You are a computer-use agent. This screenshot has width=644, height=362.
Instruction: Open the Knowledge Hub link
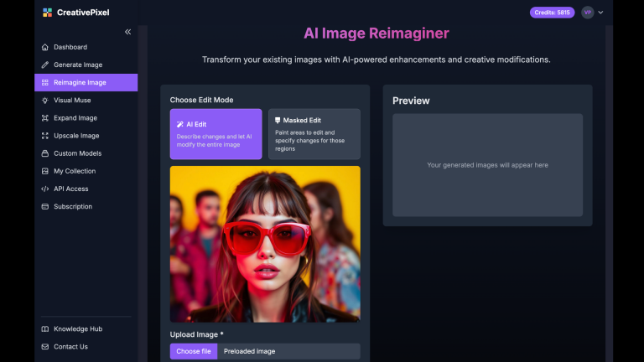pos(77,329)
